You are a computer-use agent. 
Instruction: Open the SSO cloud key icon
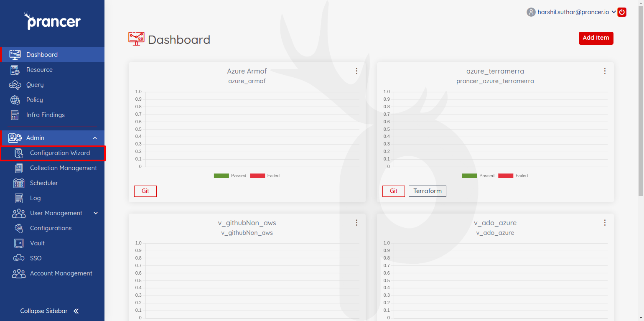[19, 258]
